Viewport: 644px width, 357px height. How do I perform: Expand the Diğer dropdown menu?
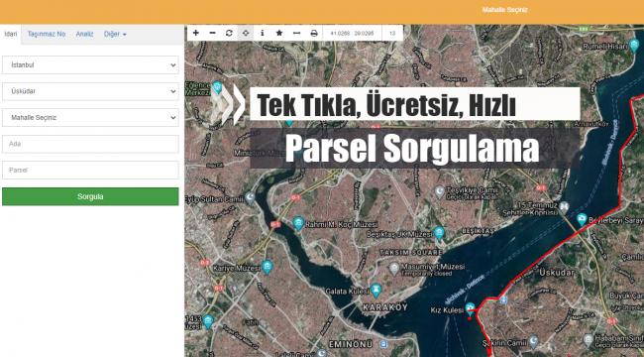[115, 34]
